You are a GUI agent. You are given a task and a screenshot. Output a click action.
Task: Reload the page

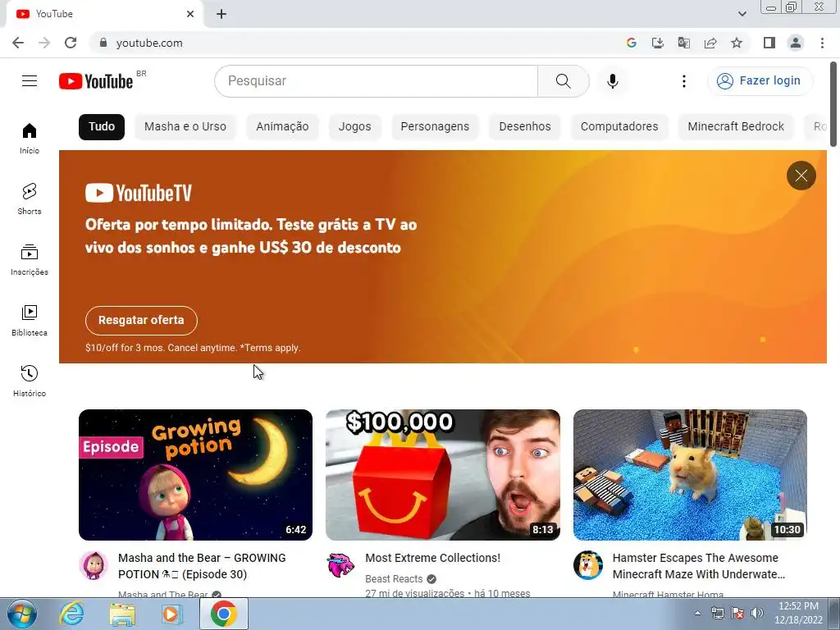pos(71,43)
